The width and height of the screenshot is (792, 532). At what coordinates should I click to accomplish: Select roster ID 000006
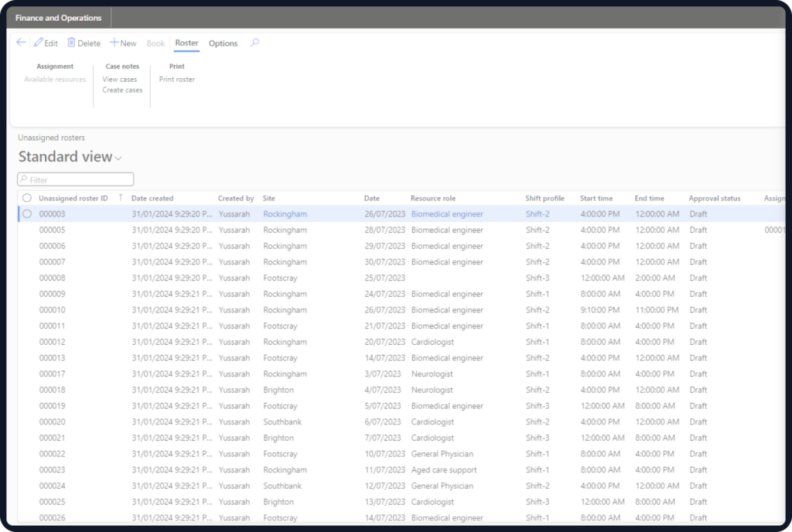[52, 247]
